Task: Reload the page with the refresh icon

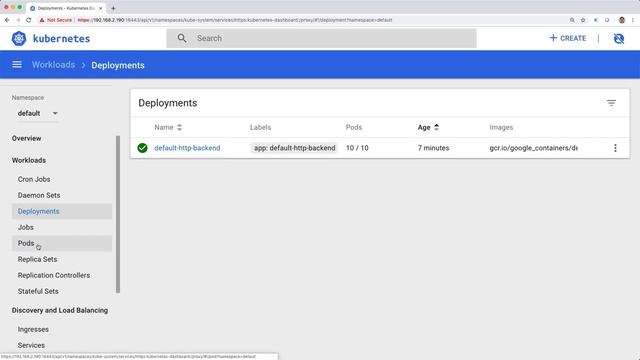Action: (x=29, y=20)
